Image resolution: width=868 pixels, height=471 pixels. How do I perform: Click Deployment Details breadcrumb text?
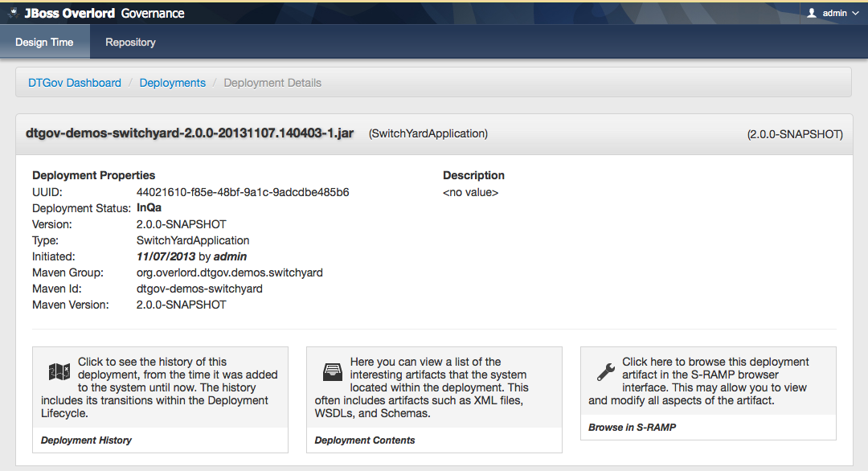click(272, 83)
